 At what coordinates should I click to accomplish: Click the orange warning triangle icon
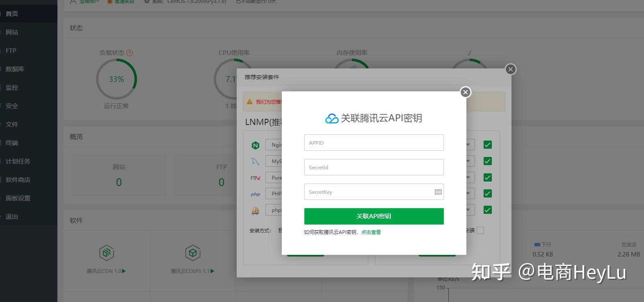click(x=249, y=102)
